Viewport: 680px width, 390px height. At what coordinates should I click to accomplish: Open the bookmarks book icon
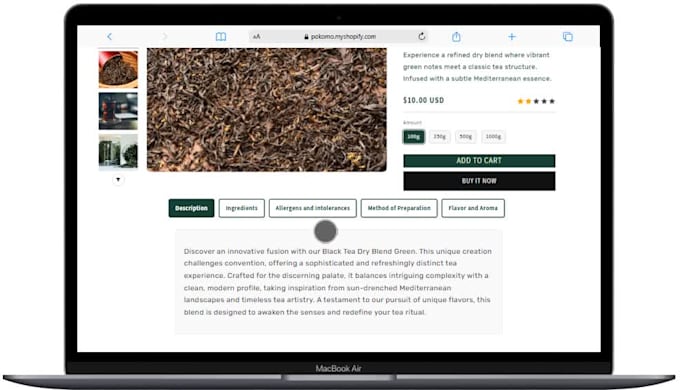(x=221, y=37)
